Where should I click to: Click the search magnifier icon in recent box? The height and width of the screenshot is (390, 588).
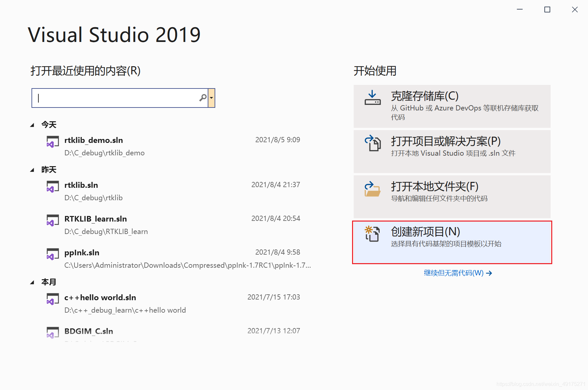(203, 98)
